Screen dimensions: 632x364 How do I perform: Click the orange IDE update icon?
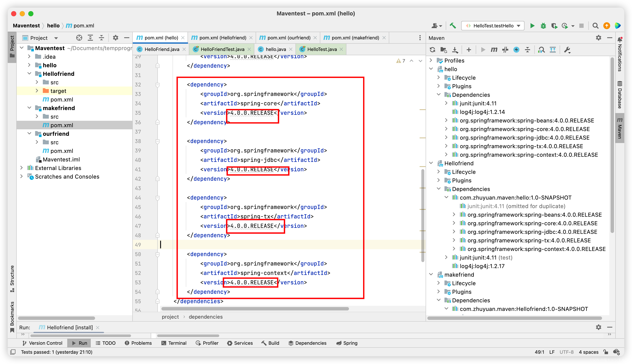[607, 26]
